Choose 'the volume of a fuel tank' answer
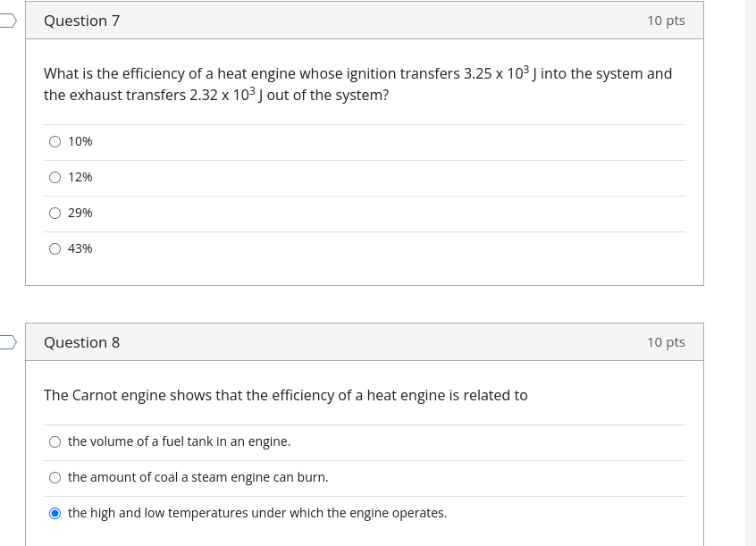756x546 pixels. (x=55, y=441)
